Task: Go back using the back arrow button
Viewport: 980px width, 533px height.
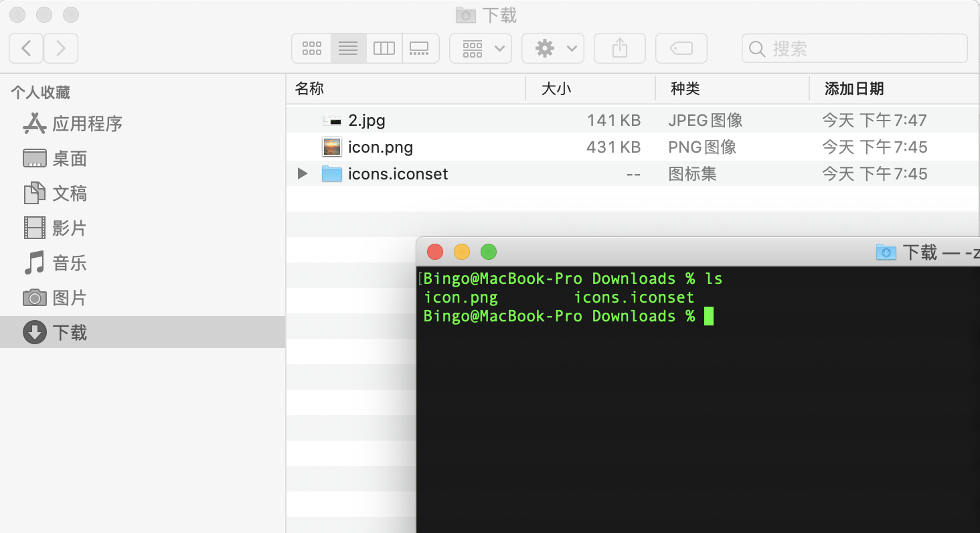Action: (25, 48)
